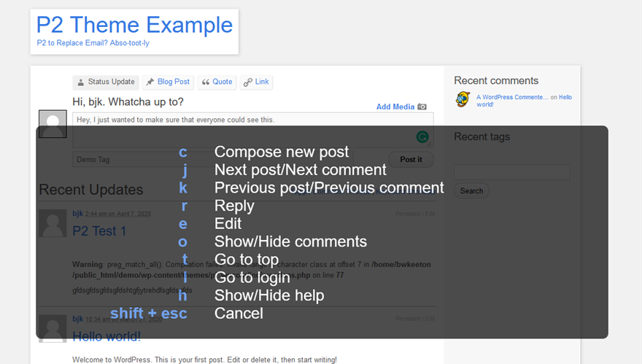Click the Previous post/Previous comment help entry
Image resolution: width=642 pixels, height=364 pixels.
[x=329, y=187]
